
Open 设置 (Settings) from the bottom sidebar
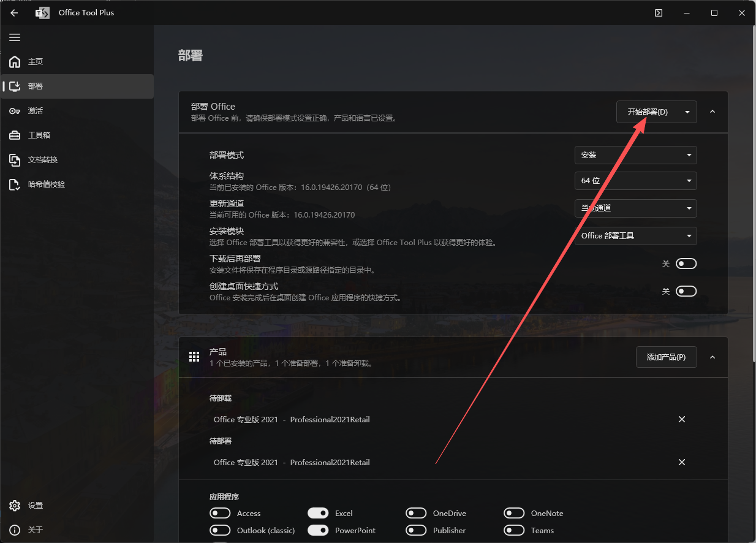coord(34,505)
